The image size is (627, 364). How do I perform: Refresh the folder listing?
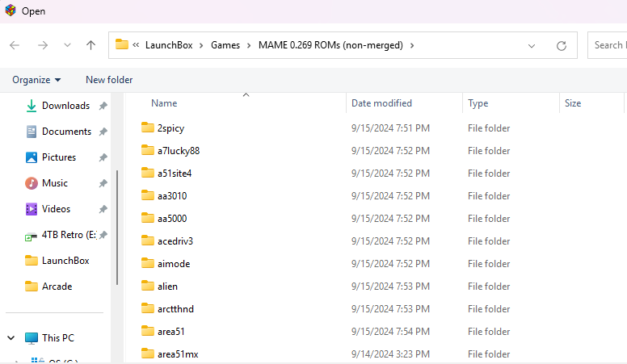(x=562, y=46)
